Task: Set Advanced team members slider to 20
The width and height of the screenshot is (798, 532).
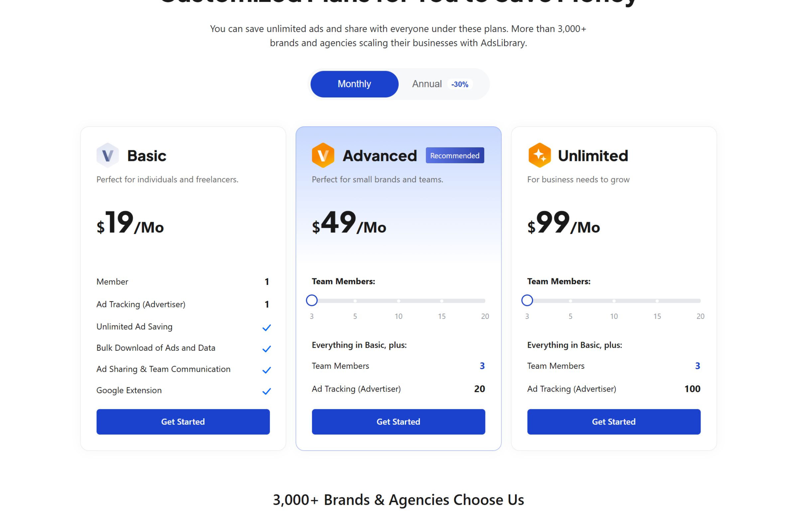Action: pyautogui.click(x=484, y=301)
